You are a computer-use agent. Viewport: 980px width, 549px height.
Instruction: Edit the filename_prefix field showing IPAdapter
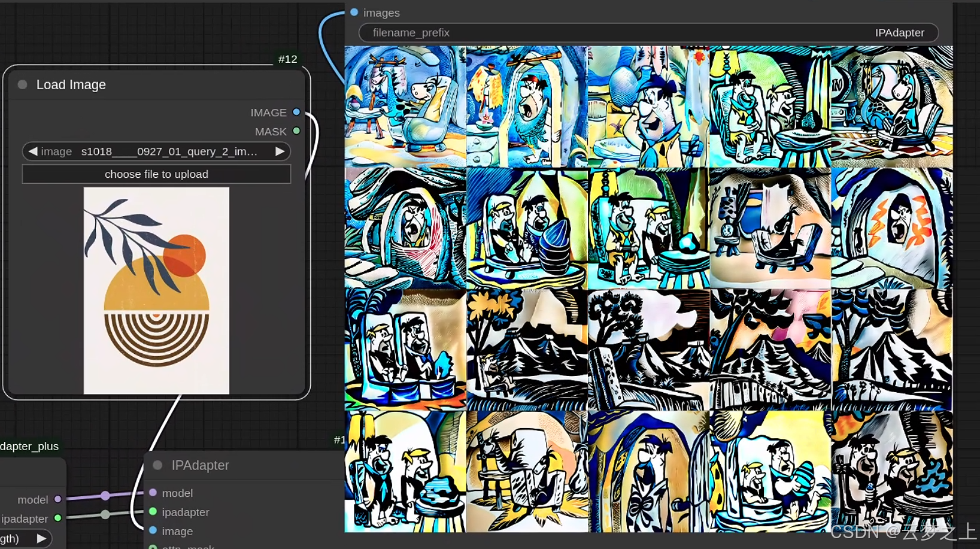click(648, 33)
